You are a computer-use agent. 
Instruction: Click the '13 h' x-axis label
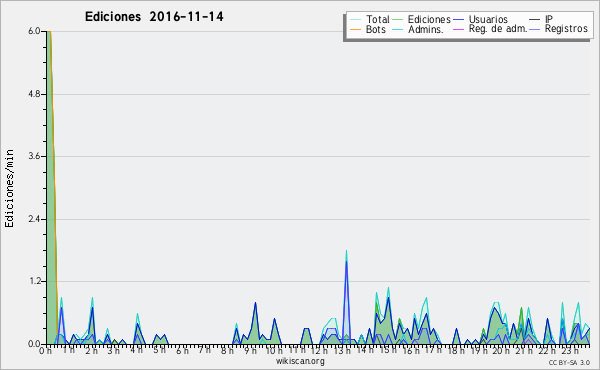pos(342,351)
